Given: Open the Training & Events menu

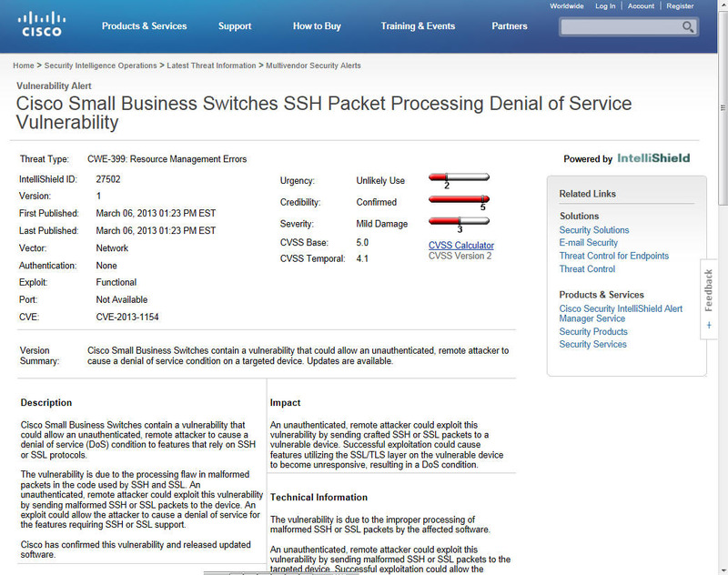Looking at the screenshot, I should (418, 26).
